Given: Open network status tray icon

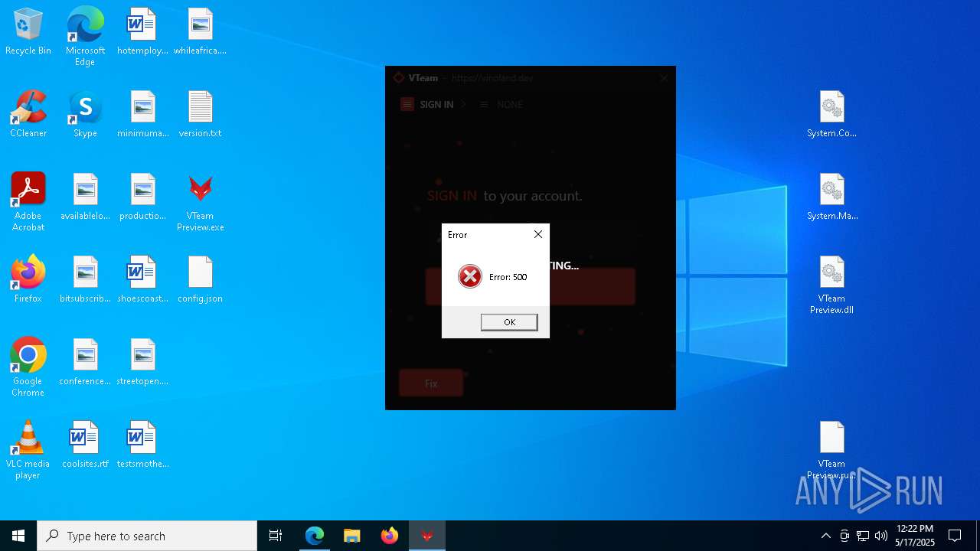Looking at the screenshot, I should pyautogui.click(x=863, y=536).
